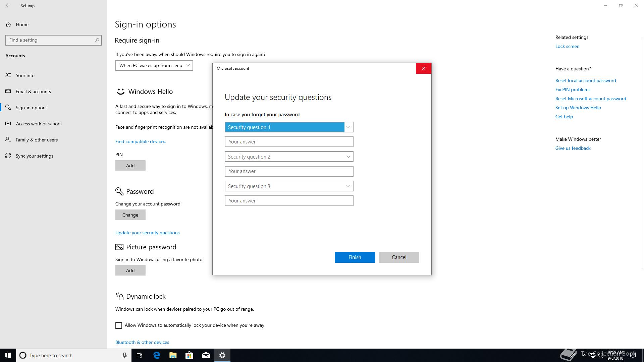
Task: Select Your info menu item
Action: point(25,75)
